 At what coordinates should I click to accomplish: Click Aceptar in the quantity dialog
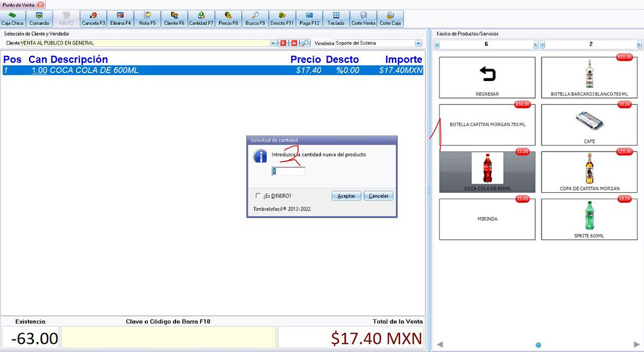[x=347, y=196]
